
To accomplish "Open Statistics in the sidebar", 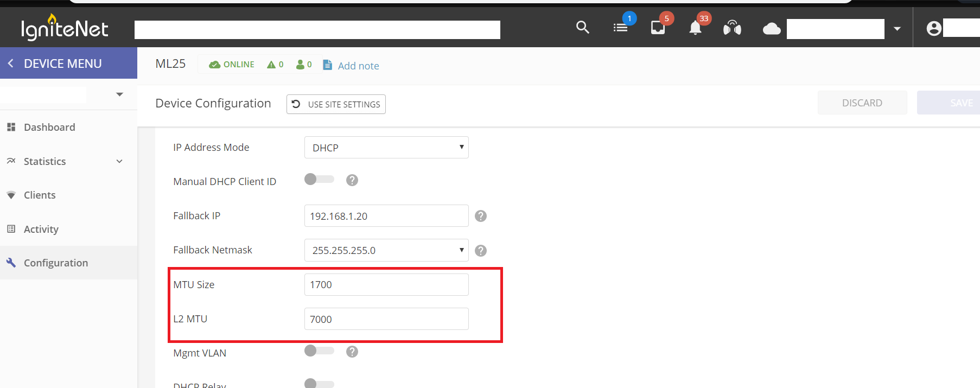I will pyautogui.click(x=44, y=161).
